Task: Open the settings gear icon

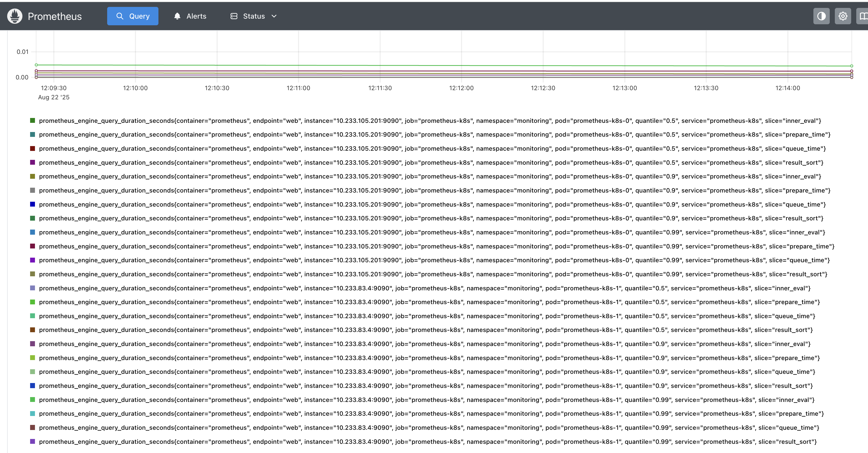Action: (843, 16)
